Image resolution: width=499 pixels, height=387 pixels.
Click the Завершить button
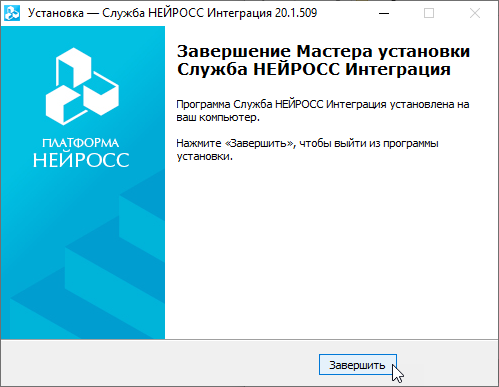(x=358, y=365)
